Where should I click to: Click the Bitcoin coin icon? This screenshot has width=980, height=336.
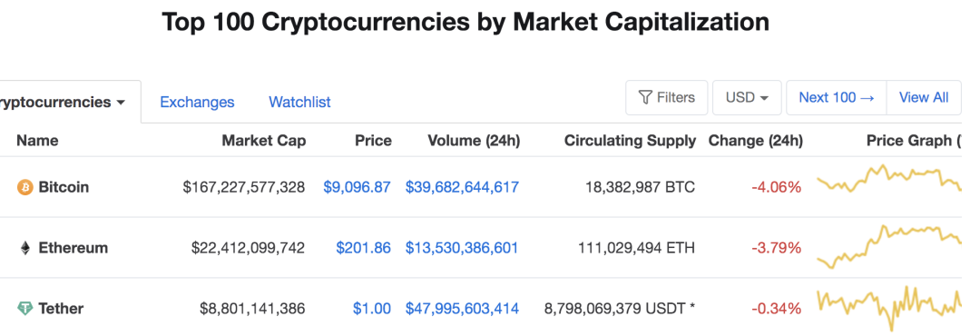24,187
